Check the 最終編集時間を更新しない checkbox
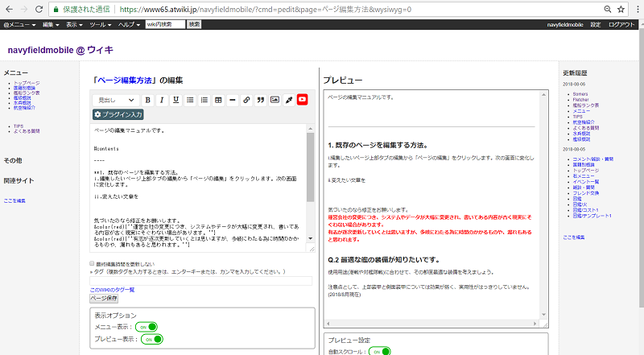Screen dimensions: 644x355 point(92,263)
